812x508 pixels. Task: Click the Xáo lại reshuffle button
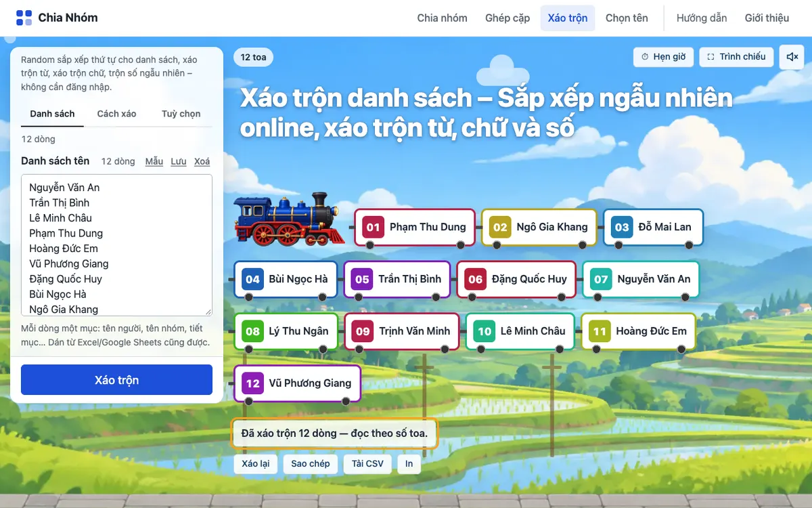tap(256, 464)
